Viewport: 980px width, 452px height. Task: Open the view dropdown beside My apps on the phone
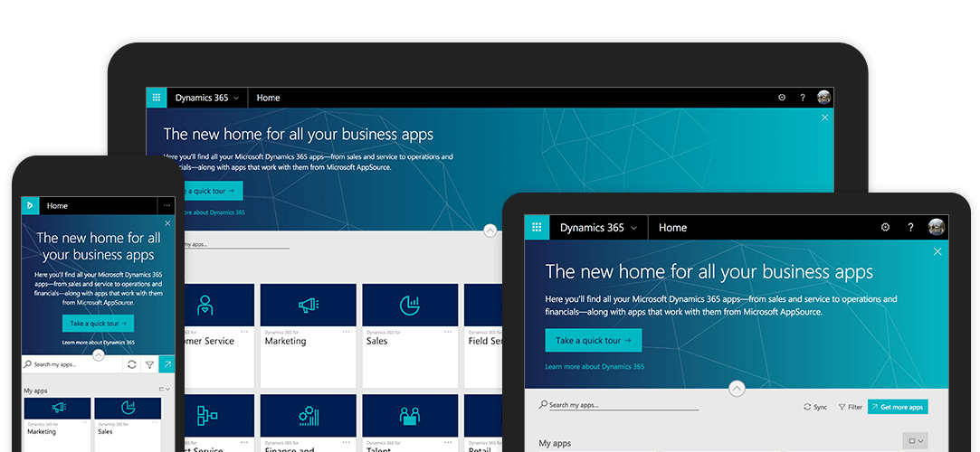click(x=164, y=390)
